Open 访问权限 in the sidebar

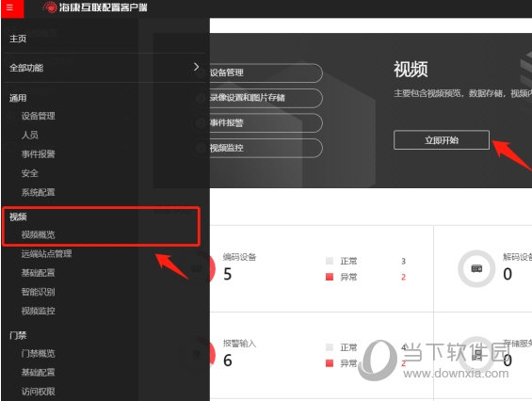pyautogui.click(x=39, y=392)
